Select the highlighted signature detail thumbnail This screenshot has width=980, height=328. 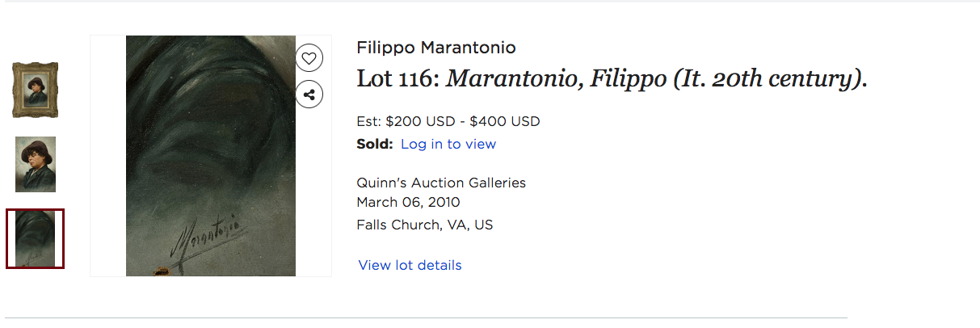[36, 238]
